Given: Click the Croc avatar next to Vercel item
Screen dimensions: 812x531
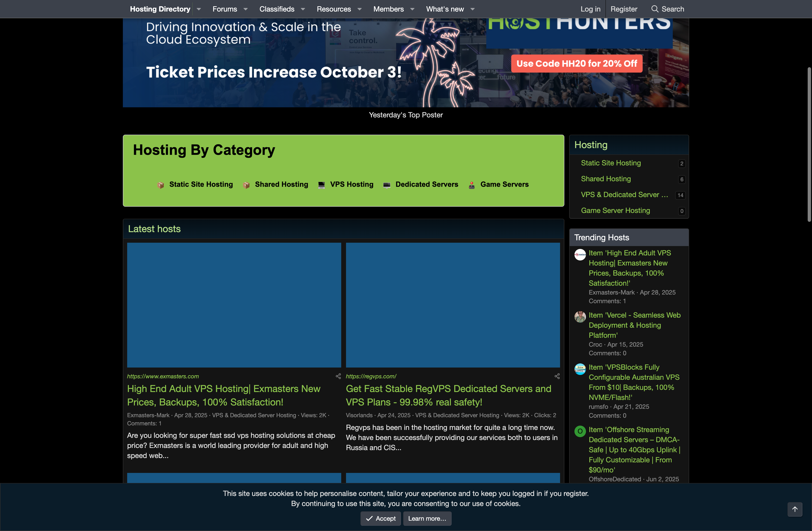Looking at the screenshot, I should point(580,317).
